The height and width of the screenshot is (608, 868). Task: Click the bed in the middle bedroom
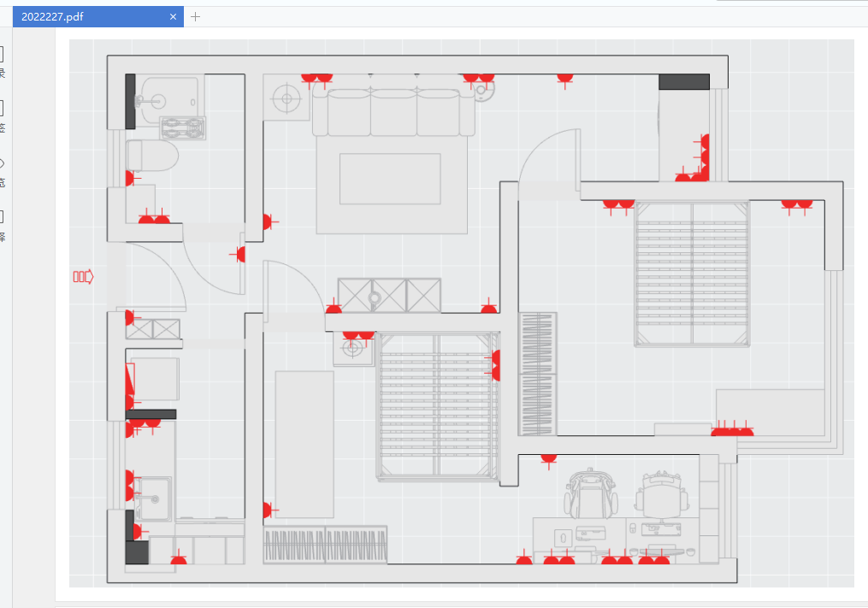click(437, 405)
